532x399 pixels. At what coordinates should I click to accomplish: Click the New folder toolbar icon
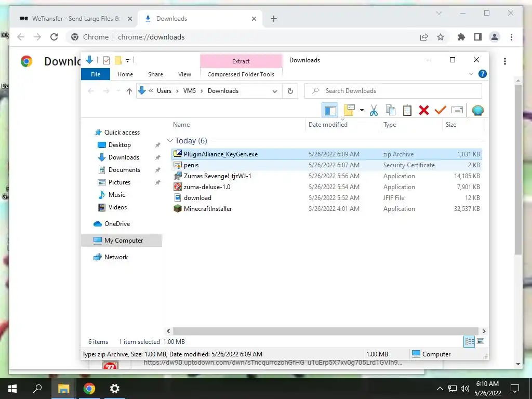[x=349, y=110]
